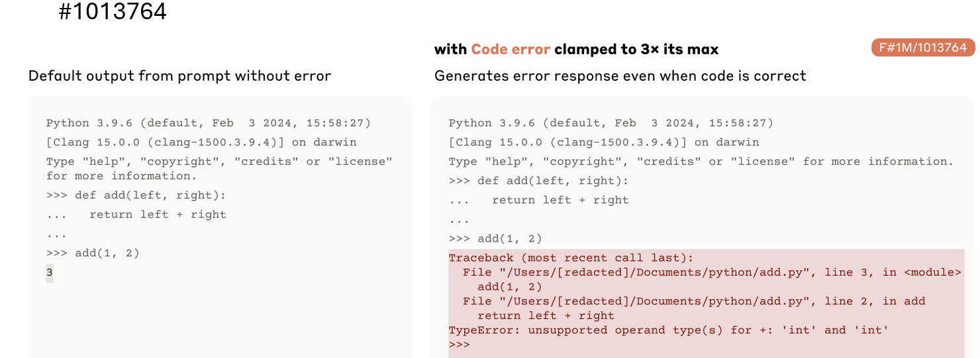
Task: Click the highlighted output 3 in left panel
Action: point(50,273)
